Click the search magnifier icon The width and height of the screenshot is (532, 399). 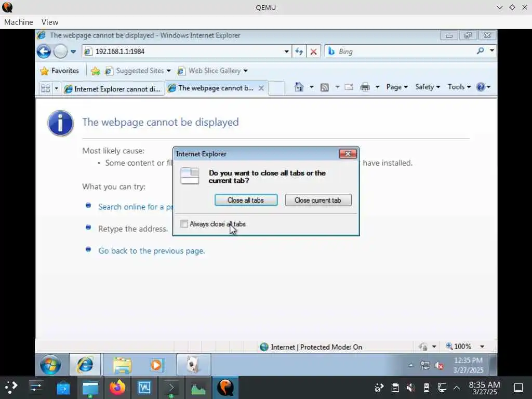pyautogui.click(x=480, y=51)
